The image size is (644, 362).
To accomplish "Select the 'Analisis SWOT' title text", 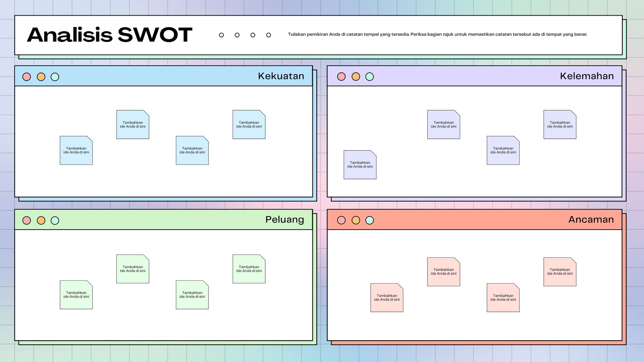I will pos(109,35).
